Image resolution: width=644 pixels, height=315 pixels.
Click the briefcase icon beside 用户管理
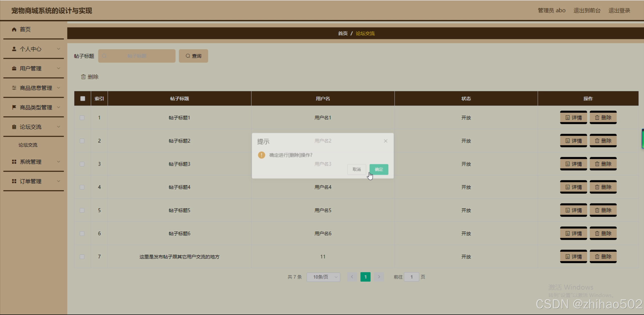pyautogui.click(x=14, y=68)
